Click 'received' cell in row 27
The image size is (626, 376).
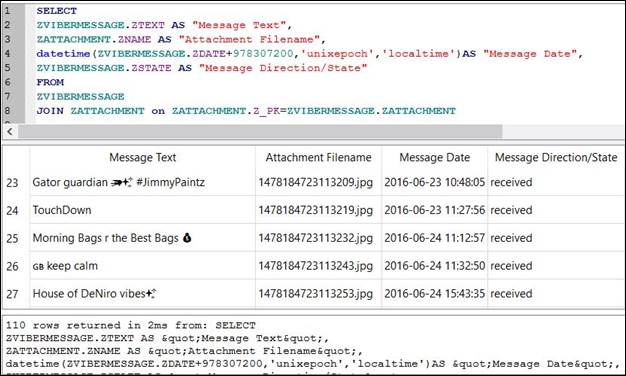tap(556, 294)
